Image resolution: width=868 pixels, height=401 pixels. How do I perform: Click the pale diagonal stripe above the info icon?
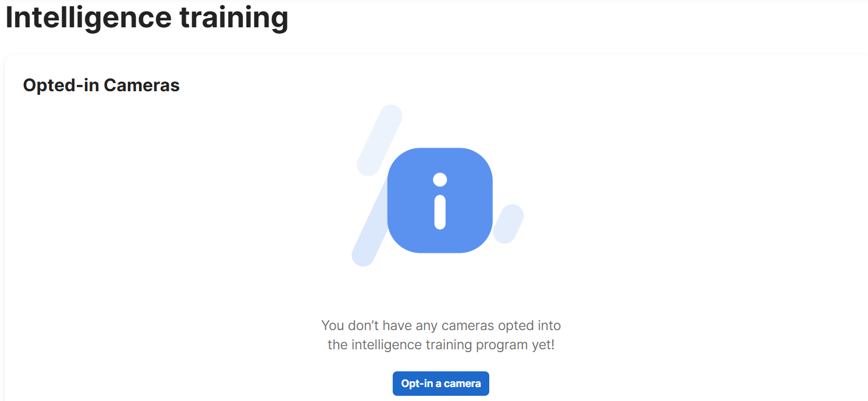(x=380, y=140)
